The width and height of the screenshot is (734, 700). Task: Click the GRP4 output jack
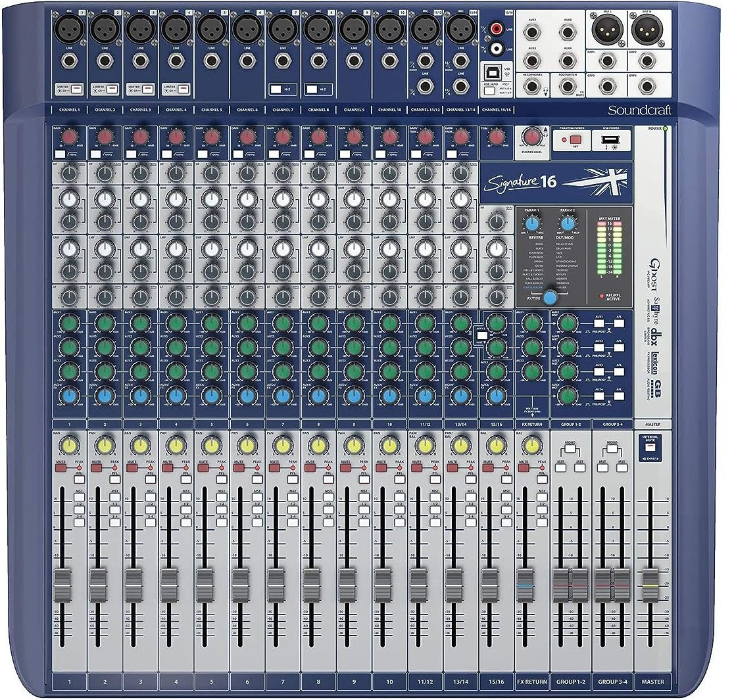[x=647, y=87]
